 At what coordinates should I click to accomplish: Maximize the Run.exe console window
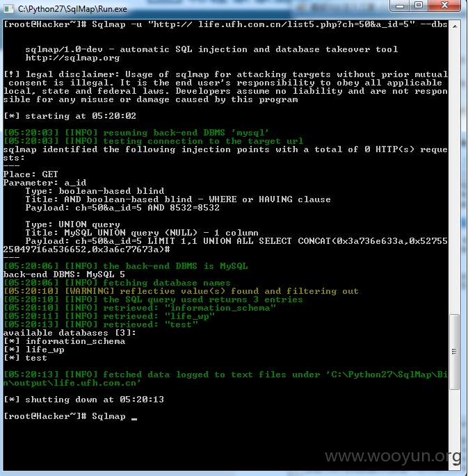[x=419, y=6]
